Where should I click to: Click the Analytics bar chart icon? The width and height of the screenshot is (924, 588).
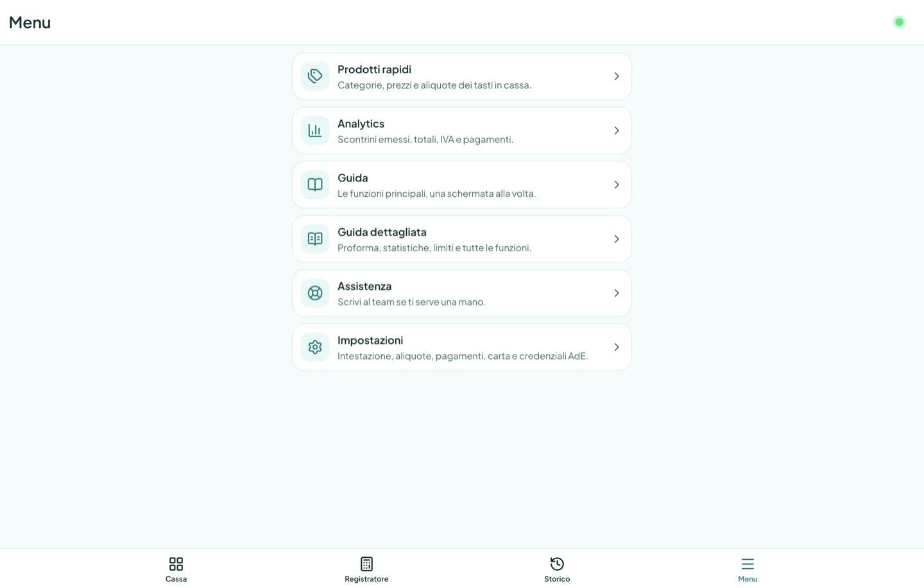click(314, 130)
